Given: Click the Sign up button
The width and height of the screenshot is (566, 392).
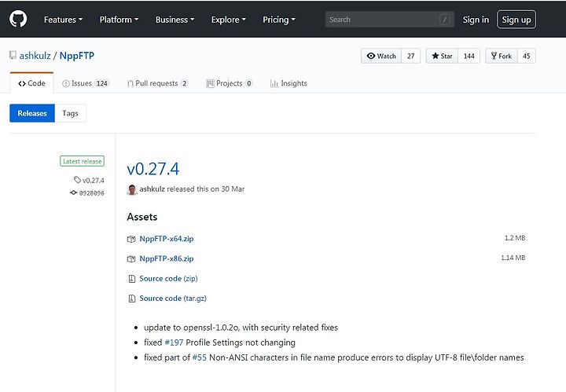Looking at the screenshot, I should point(516,20).
